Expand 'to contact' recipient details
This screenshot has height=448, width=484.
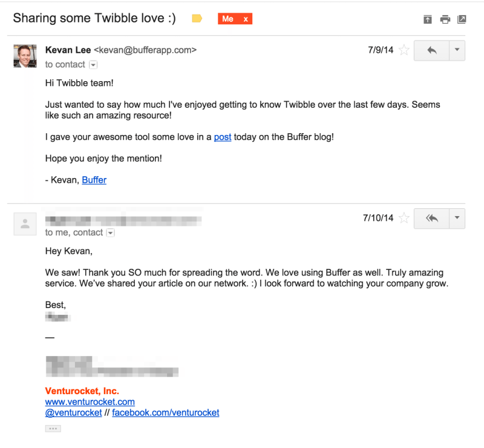click(x=93, y=64)
